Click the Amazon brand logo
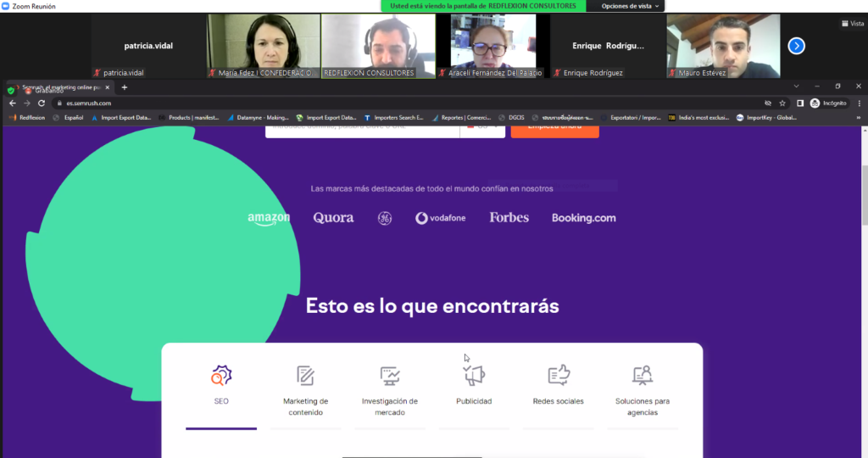 tap(269, 219)
